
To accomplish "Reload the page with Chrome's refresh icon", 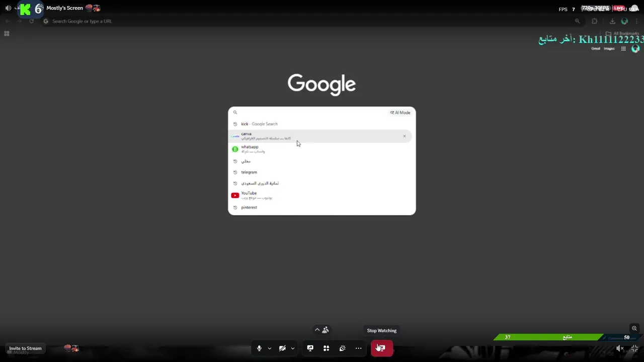I will coord(31,21).
